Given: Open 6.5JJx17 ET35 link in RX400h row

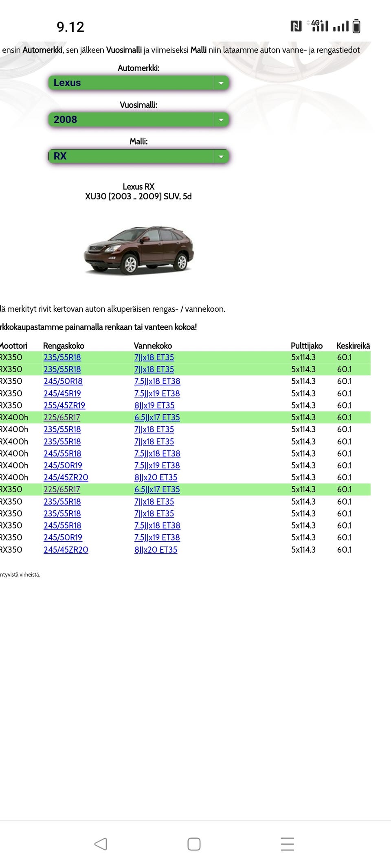Looking at the screenshot, I should click(x=157, y=418).
